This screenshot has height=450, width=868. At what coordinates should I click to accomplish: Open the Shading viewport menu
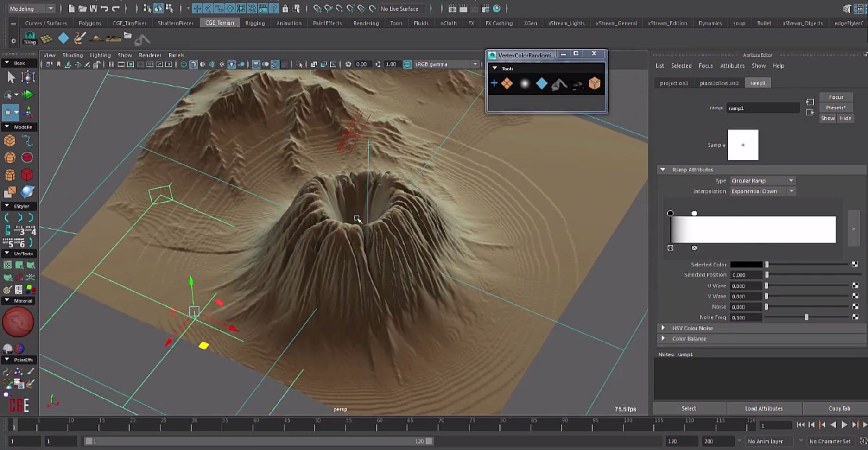coord(72,55)
